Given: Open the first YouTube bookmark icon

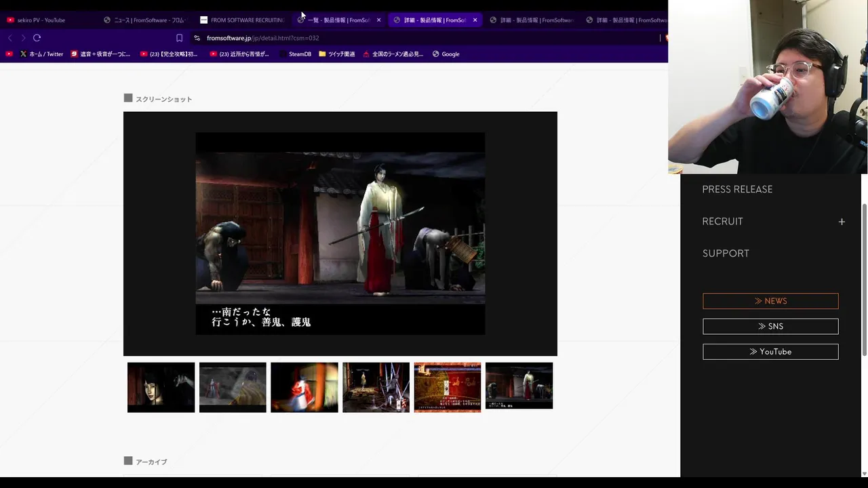Looking at the screenshot, I should (x=9, y=54).
